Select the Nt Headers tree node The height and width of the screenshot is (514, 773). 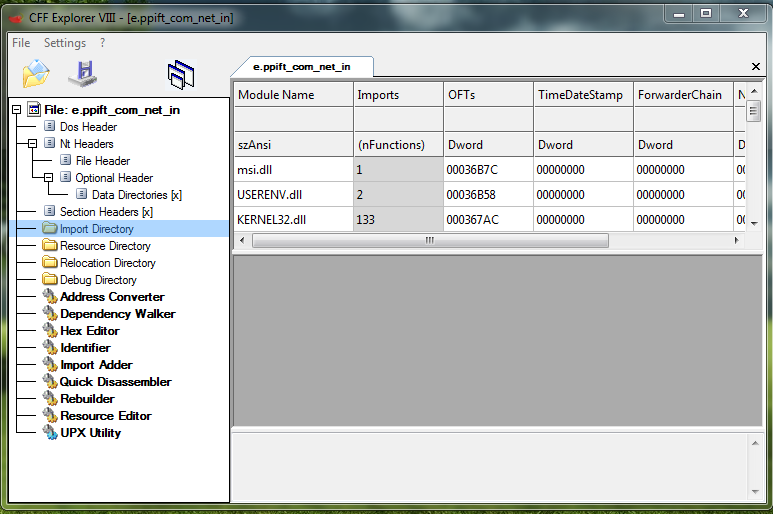coord(87,143)
